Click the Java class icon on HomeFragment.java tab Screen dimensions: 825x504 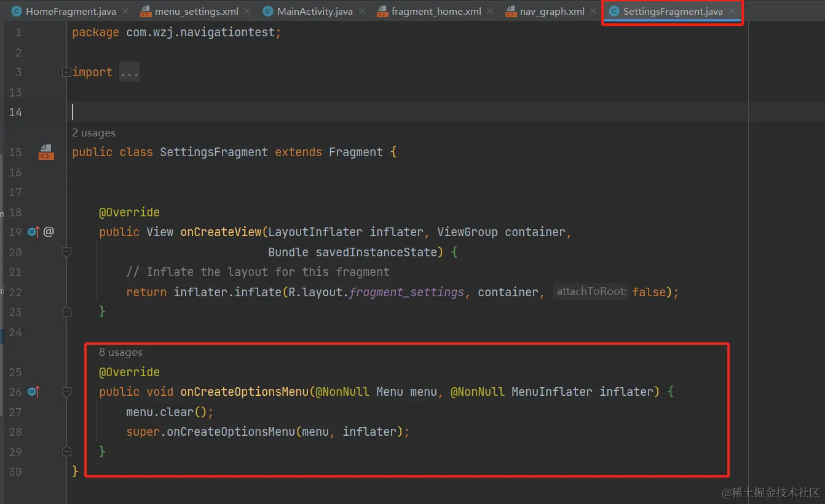(17, 12)
